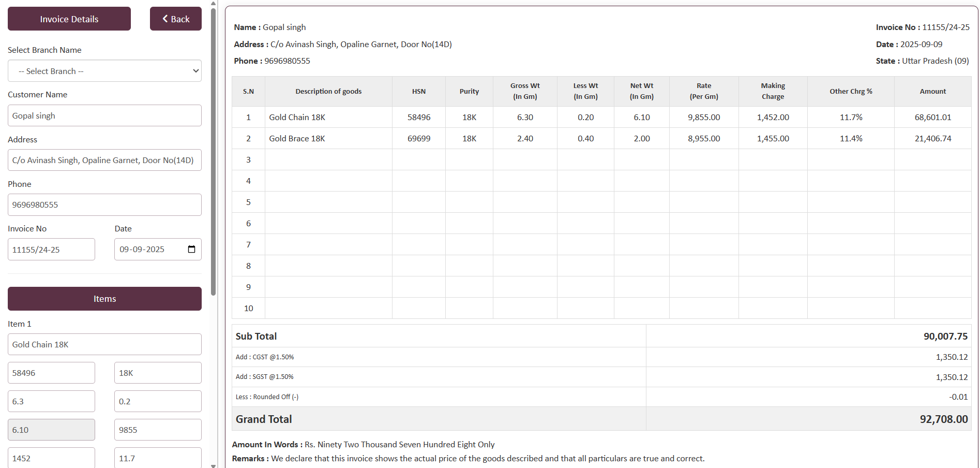Screen dimensions: 980x468
Task: Click the purity field containing 18K
Action: 158,373
